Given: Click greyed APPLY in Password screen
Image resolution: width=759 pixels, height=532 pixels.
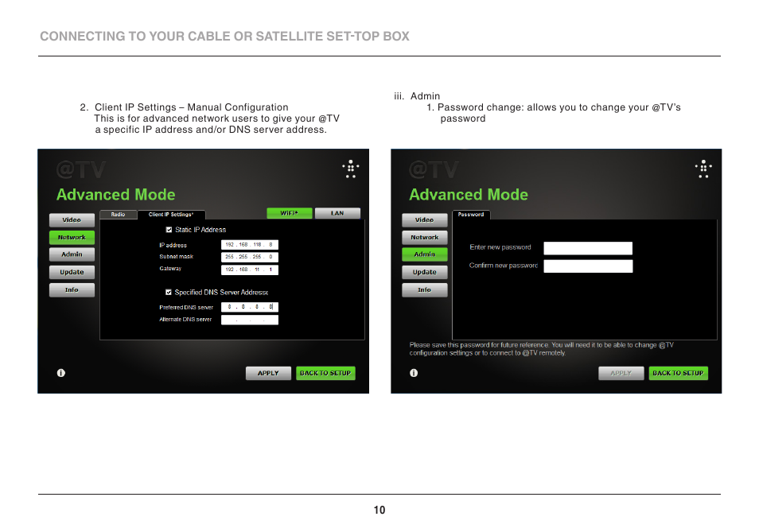Looking at the screenshot, I should [621, 374].
